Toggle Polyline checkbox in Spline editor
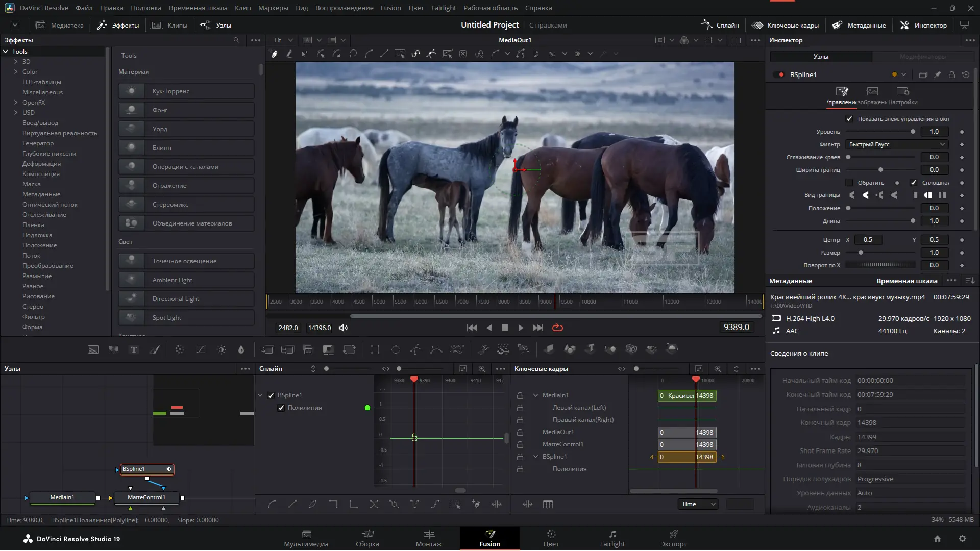This screenshot has width=980, height=551. pos(281,408)
